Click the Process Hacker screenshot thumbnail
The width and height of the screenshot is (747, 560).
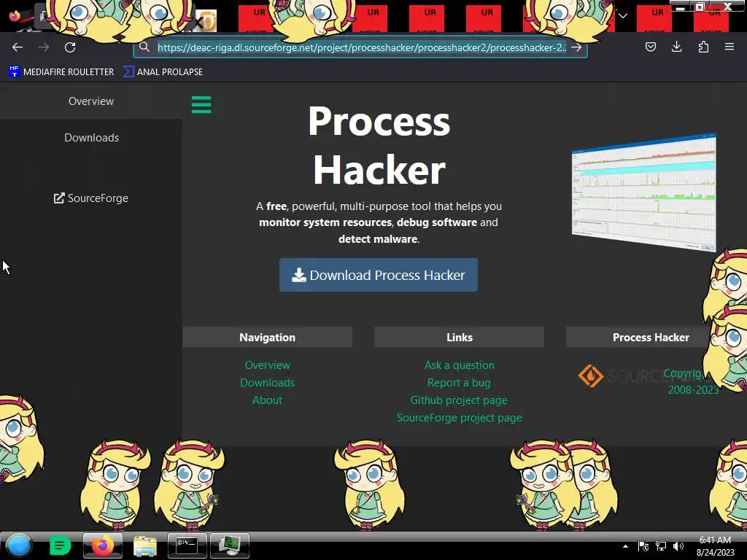(x=643, y=192)
